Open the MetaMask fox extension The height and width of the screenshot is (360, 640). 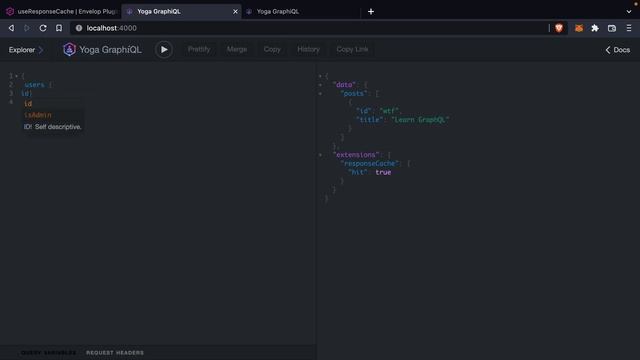click(x=579, y=28)
